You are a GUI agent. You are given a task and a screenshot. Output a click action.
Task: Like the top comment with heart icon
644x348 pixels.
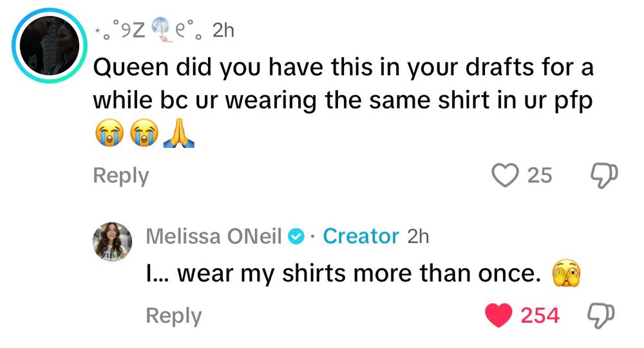(x=505, y=176)
